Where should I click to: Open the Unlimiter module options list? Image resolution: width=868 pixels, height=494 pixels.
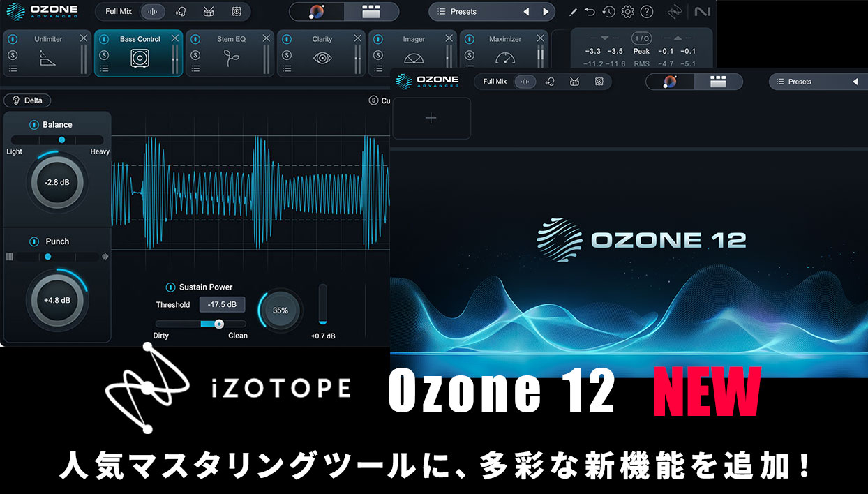coord(13,68)
